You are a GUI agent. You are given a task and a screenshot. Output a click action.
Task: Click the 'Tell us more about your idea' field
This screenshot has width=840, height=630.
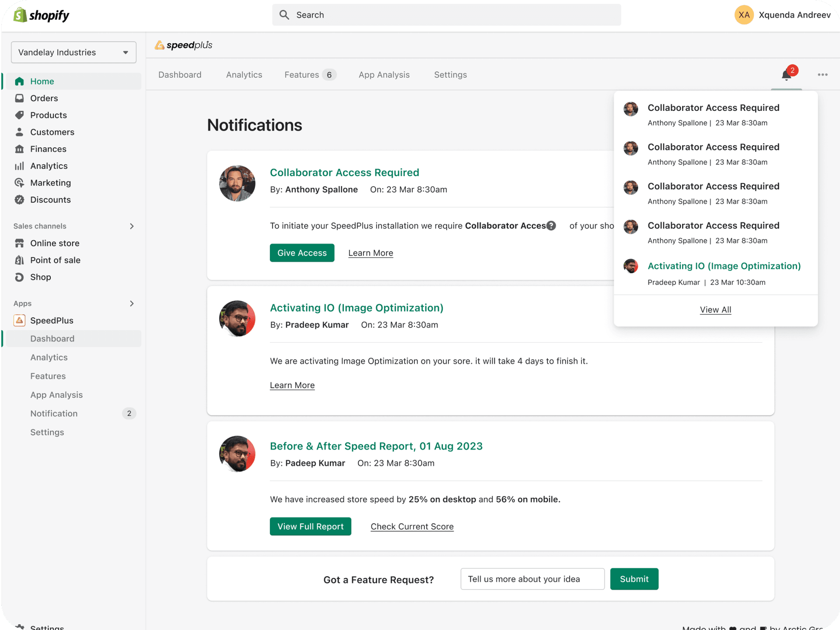(x=532, y=579)
